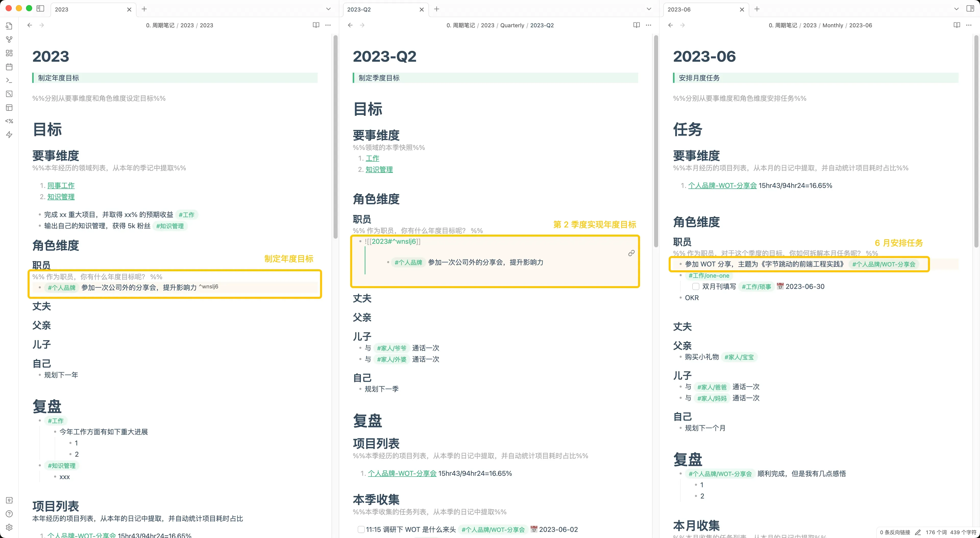Open the command palette terminal icon
Image resolution: width=980 pixels, height=538 pixels.
pyautogui.click(x=9, y=81)
